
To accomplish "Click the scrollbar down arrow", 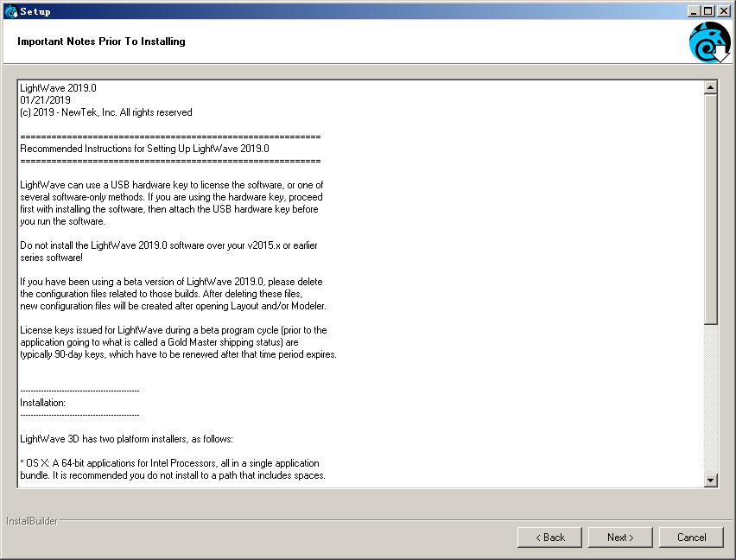I will [711, 480].
